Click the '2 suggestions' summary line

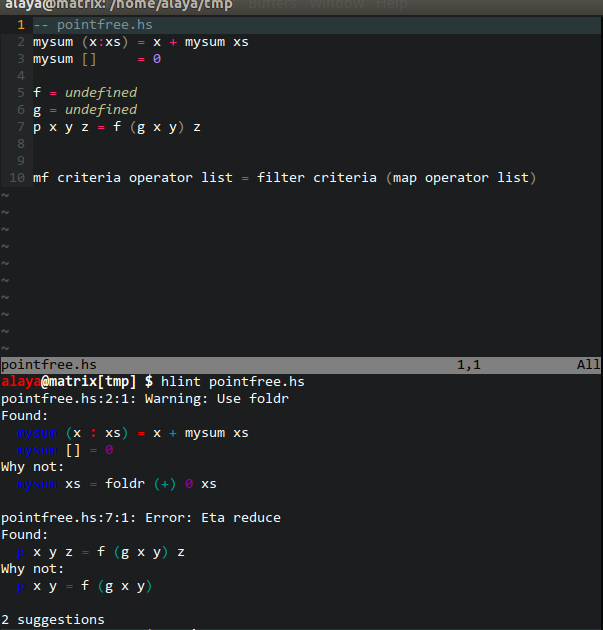coord(52,620)
